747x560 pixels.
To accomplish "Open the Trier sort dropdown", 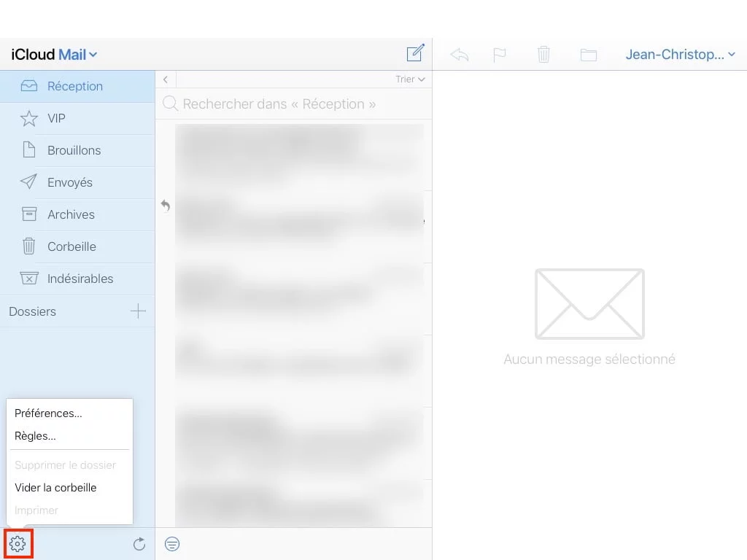I will pyautogui.click(x=409, y=79).
